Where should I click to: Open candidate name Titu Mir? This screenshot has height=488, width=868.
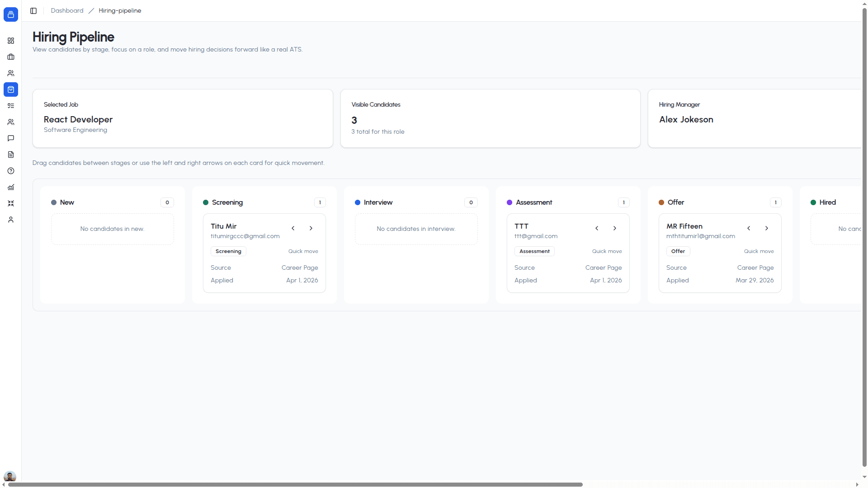tap(224, 226)
